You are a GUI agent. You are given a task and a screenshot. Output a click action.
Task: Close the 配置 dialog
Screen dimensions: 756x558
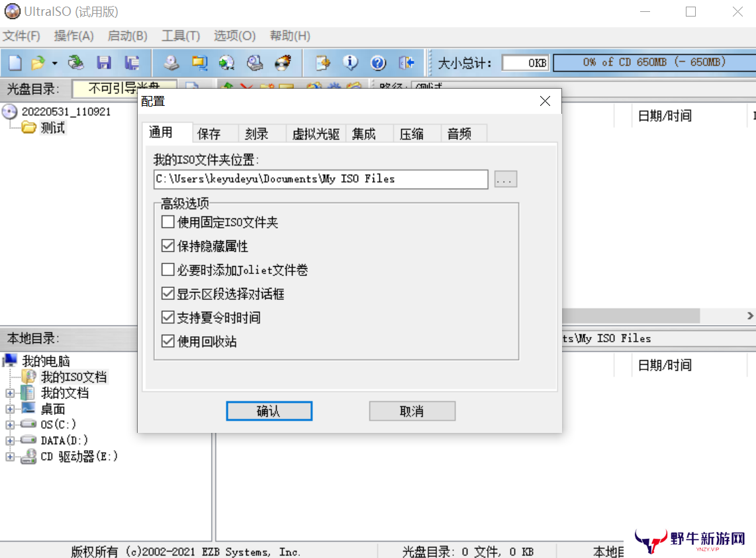pos(545,101)
